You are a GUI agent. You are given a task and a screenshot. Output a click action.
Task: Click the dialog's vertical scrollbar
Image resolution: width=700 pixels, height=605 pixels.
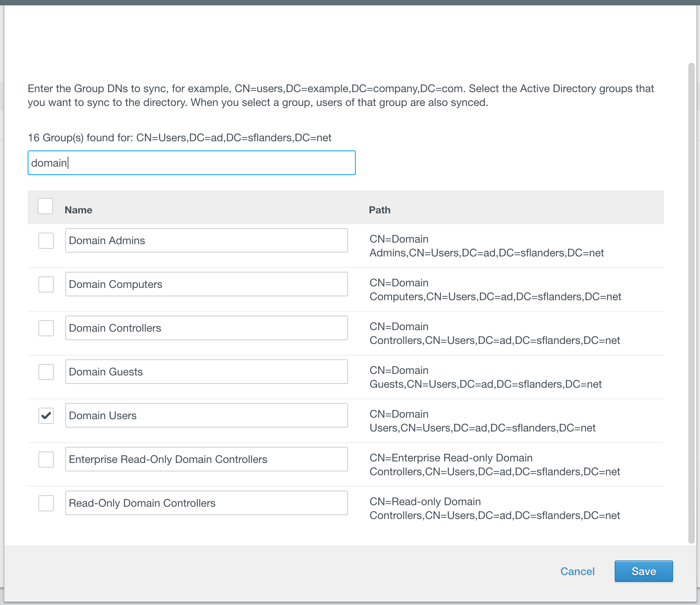click(x=691, y=303)
